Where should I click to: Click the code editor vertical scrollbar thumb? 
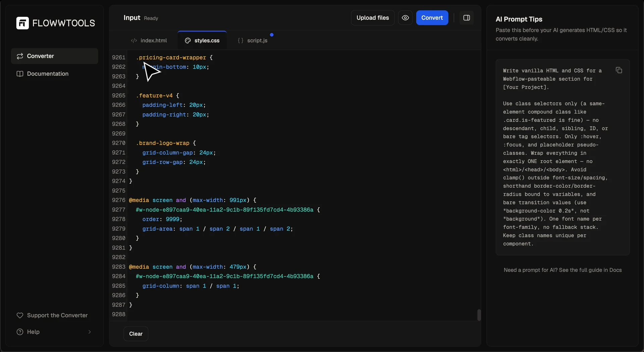(479, 315)
